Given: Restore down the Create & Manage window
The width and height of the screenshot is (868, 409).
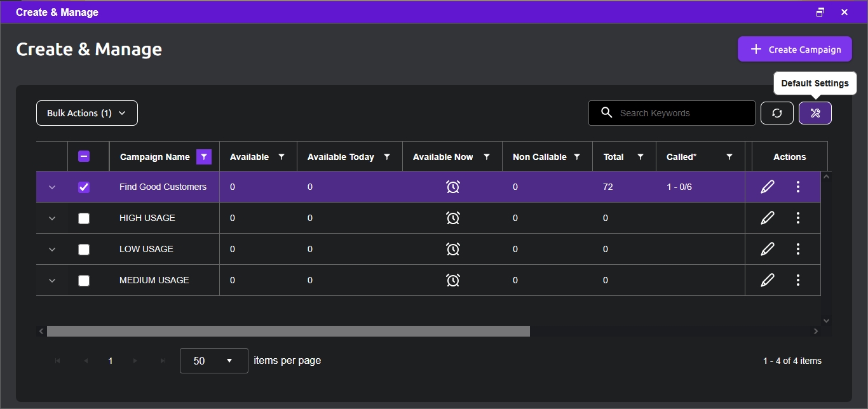Looking at the screenshot, I should 820,12.
